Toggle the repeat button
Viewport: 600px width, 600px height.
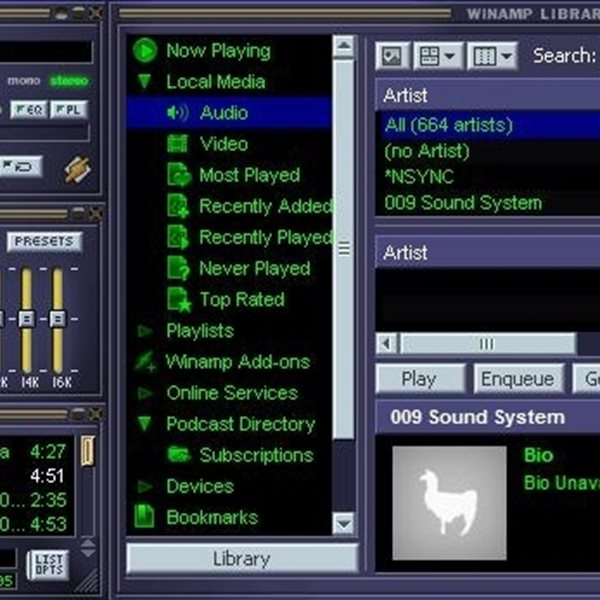click(x=19, y=166)
